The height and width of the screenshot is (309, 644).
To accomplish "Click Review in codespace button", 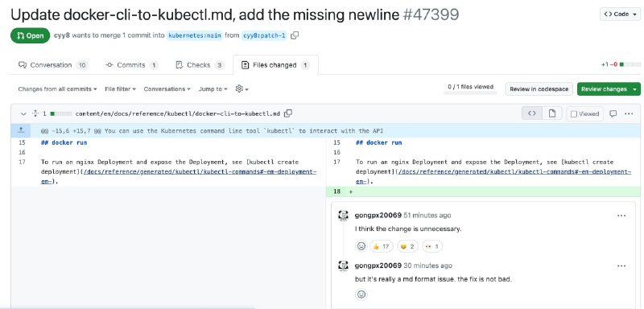I will tap(539, 89).
